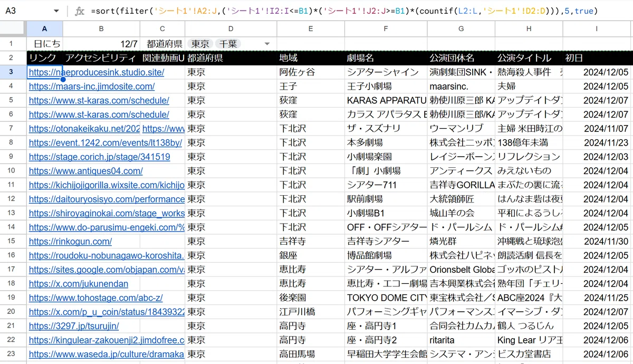Open the event.1242.com link
The height and width of the screenshot is (364, 633).
[x=105, y=142]
